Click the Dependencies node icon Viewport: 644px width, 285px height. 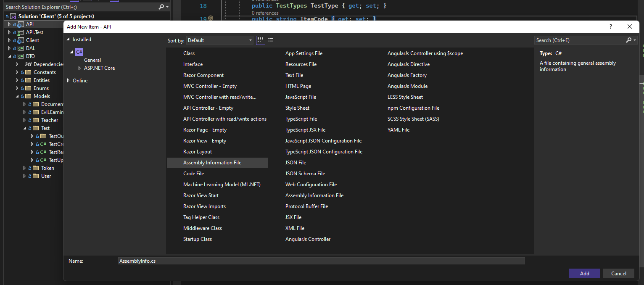[28, 64]
